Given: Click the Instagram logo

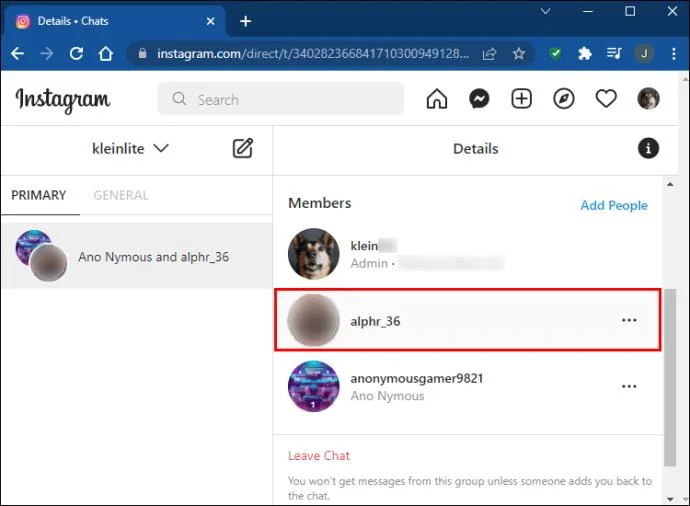Looking at the screenshot, I should pos(63,100).
